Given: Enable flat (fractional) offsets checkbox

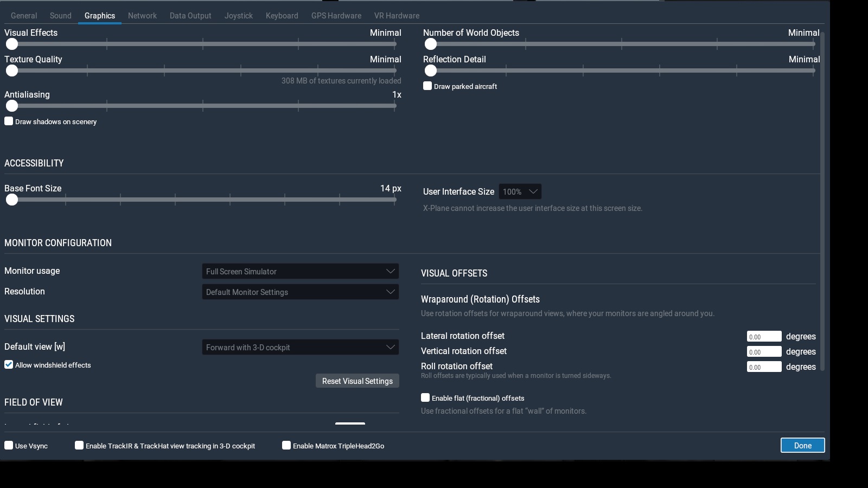Looking at the screenshot, I should pyautogui.click(x=425, y=398).
